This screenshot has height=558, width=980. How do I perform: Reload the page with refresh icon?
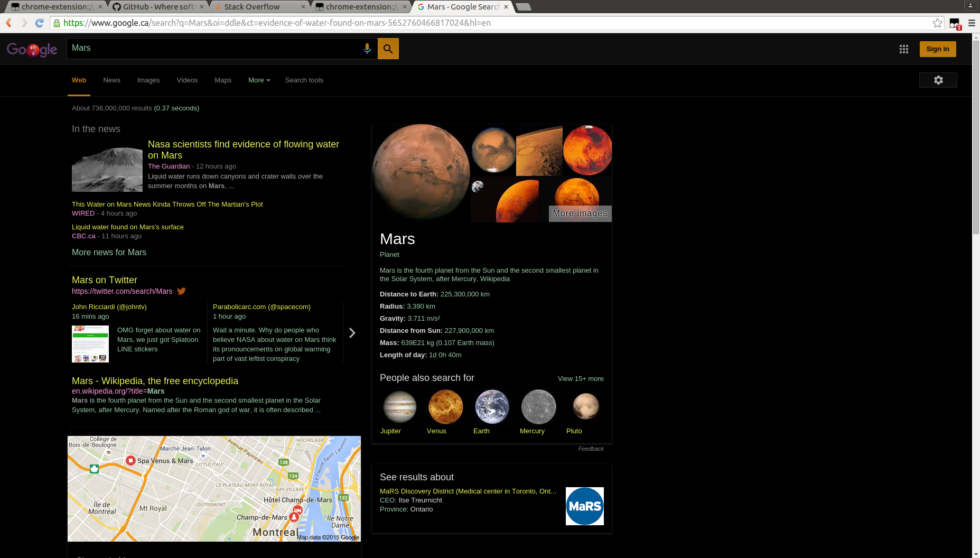point(39,23)
